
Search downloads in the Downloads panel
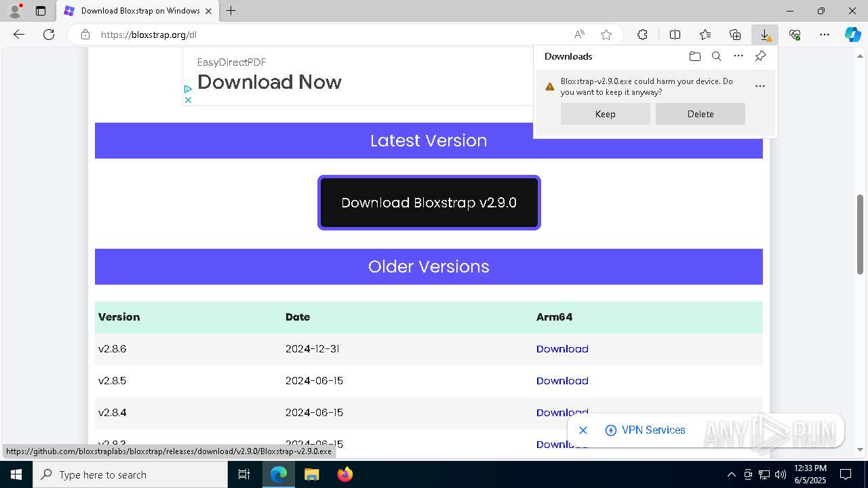coord(717,56)
